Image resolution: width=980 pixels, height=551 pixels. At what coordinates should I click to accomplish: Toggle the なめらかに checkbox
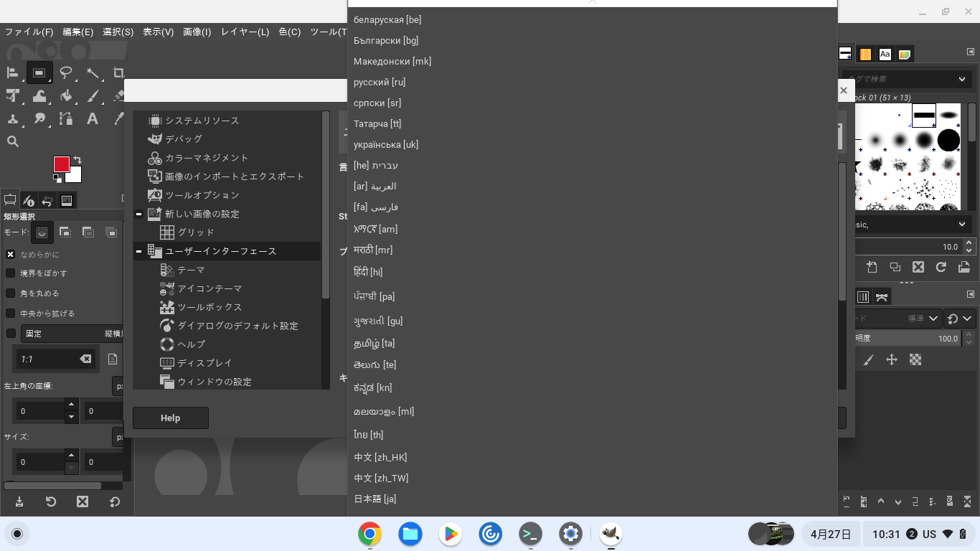(x=11, y=255)
